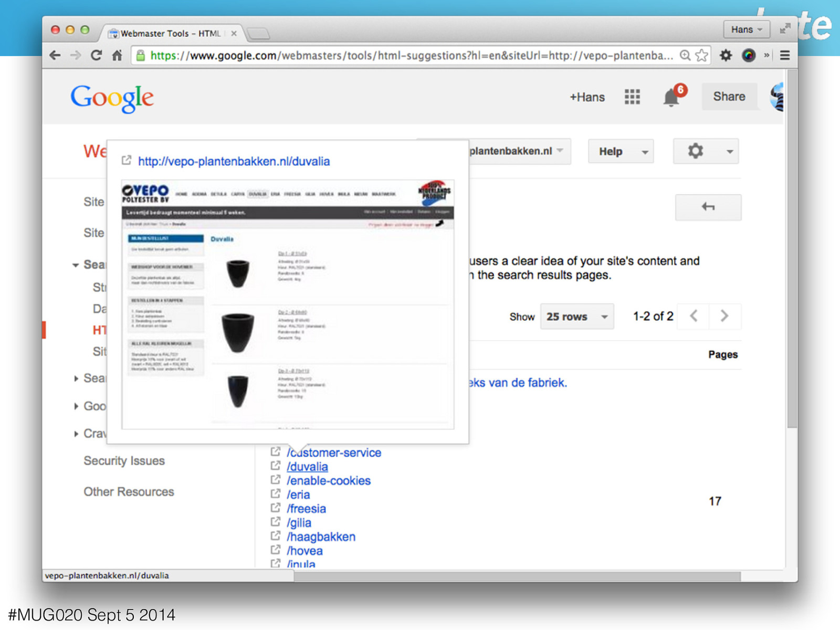The image size is (840, 630).
Task: Click the +Hans link
Action: click(587, 97)
